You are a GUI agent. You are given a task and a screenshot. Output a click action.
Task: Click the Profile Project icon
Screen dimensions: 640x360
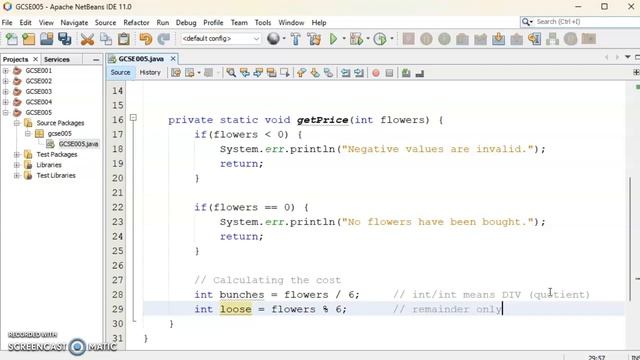(380, 39)
